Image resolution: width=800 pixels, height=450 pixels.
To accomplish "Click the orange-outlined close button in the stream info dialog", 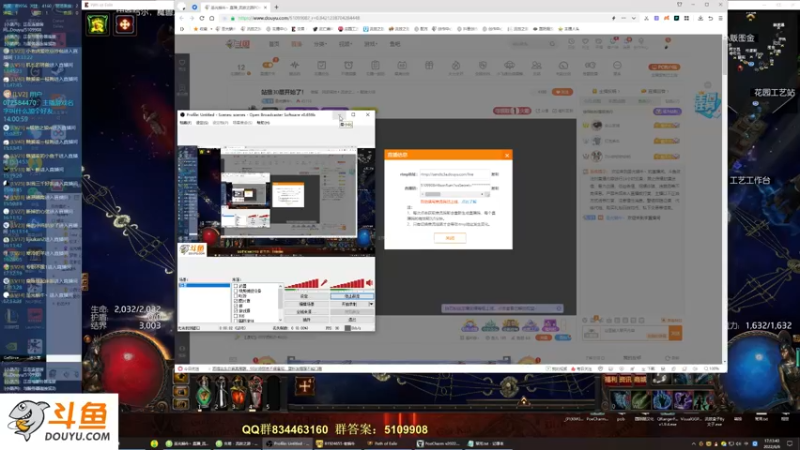I will click(449, 238).
